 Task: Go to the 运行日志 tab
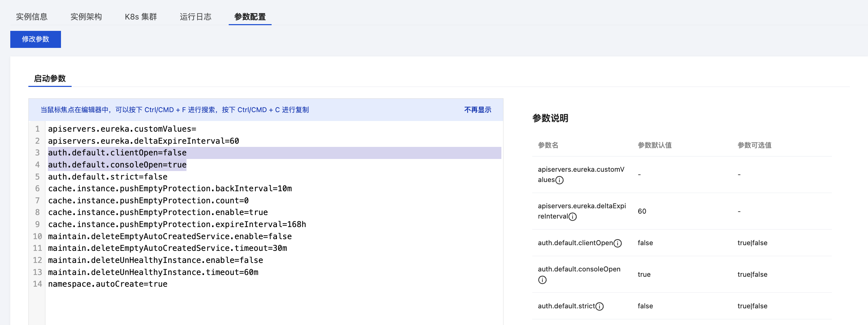click(195, 17)
